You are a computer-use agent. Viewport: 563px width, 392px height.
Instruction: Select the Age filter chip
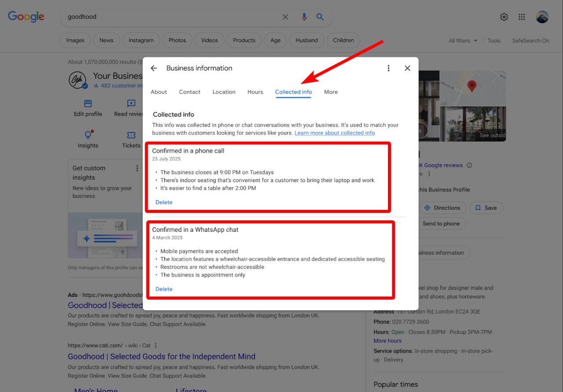[x=275, y=40]
